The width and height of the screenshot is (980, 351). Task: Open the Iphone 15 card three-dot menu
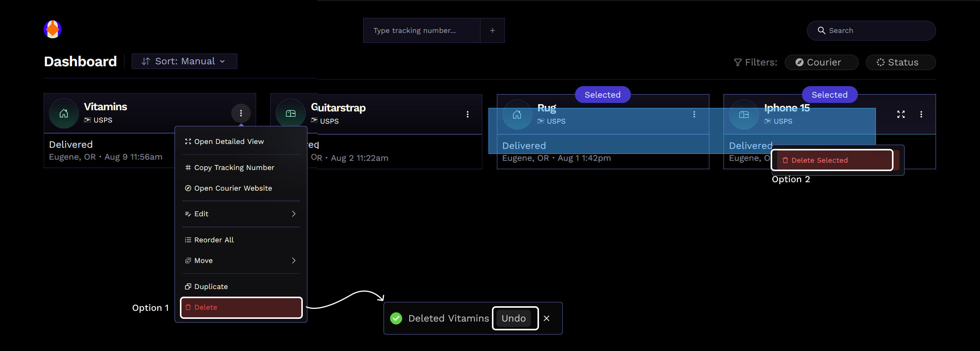pos(921,114)
